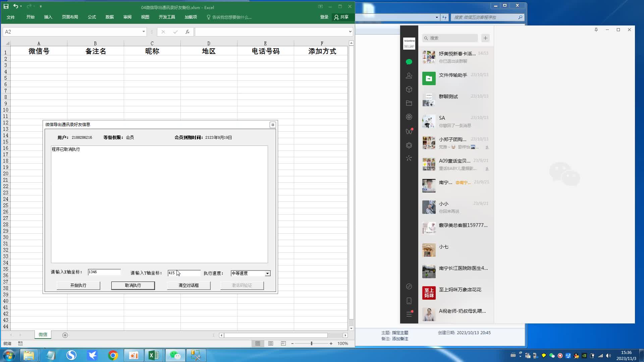This screenshot has height=362, width=644.
Task: Click the Y轴坐标 input field
Action: pyautogui.click(x=184, y=273)
